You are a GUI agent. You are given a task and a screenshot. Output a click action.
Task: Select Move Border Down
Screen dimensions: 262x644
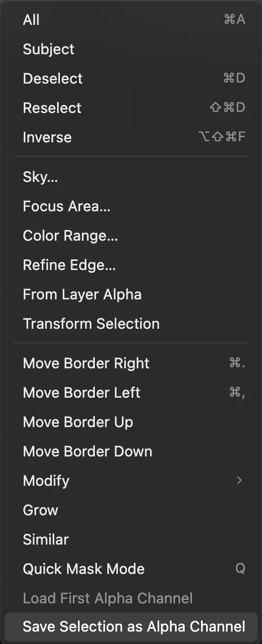pos(131,451)
